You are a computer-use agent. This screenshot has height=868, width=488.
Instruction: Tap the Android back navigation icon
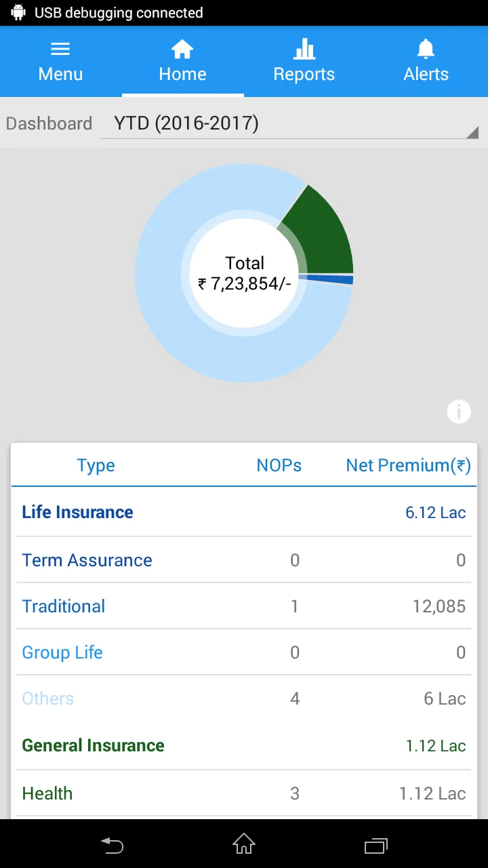(x=113, y=845)
